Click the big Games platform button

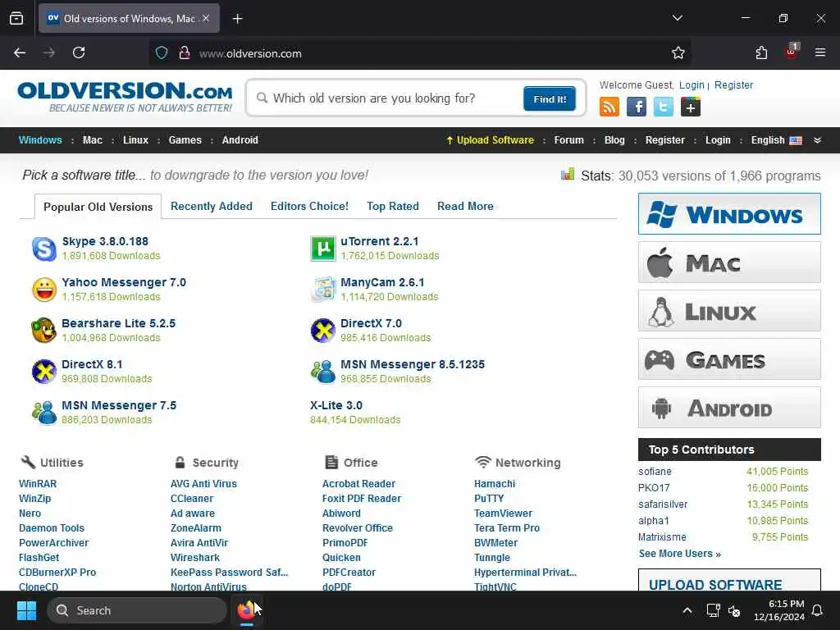729,359
